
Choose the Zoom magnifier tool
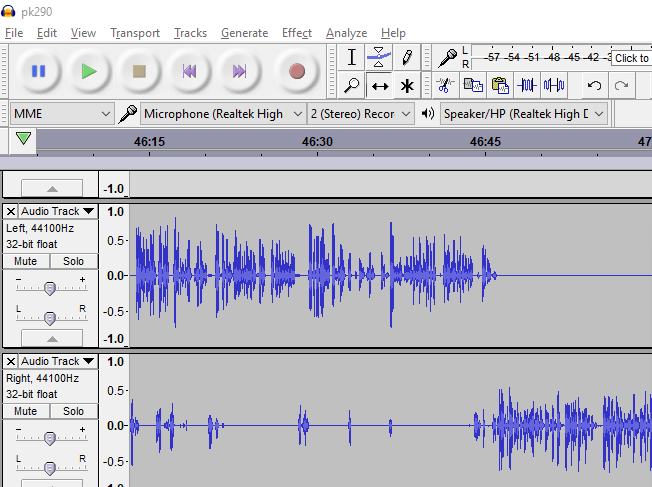click(x=352, y=85)
